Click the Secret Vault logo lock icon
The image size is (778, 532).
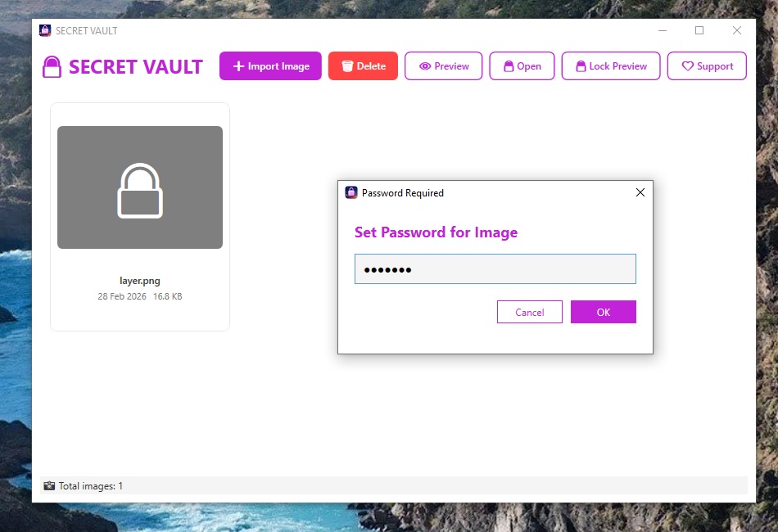(52, 67)
